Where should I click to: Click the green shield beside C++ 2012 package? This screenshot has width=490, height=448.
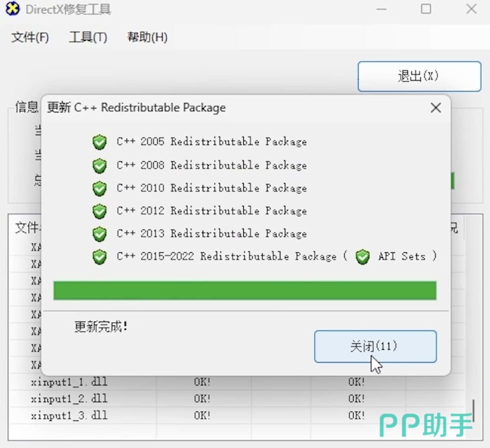100,211
